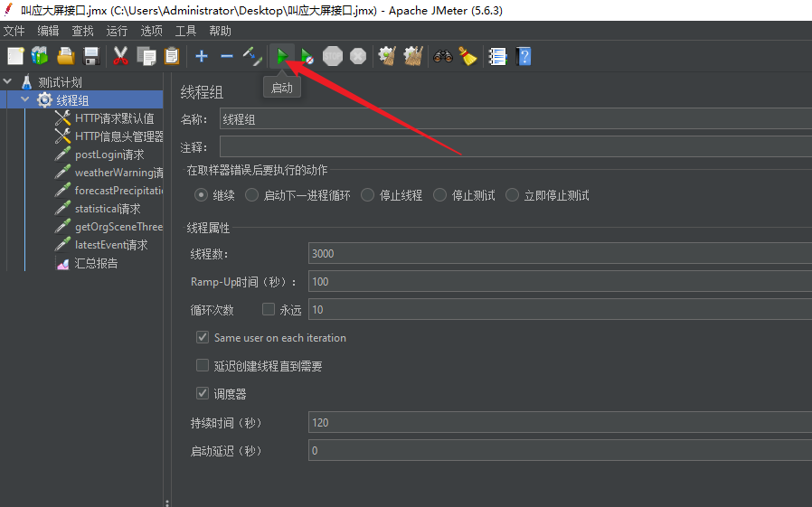This screenshot has height=507, width=812.
Task: Save the test plan with floppy icon
Action: pos(91,56)
